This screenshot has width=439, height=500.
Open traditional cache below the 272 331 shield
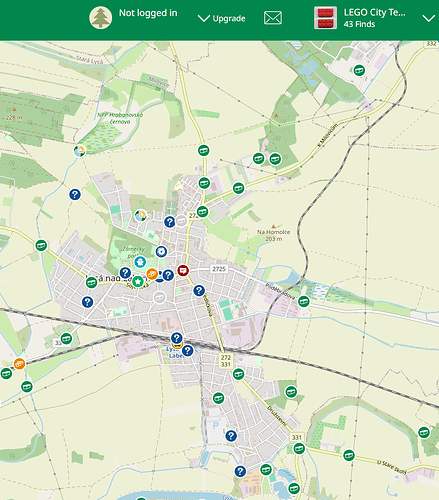238,374
